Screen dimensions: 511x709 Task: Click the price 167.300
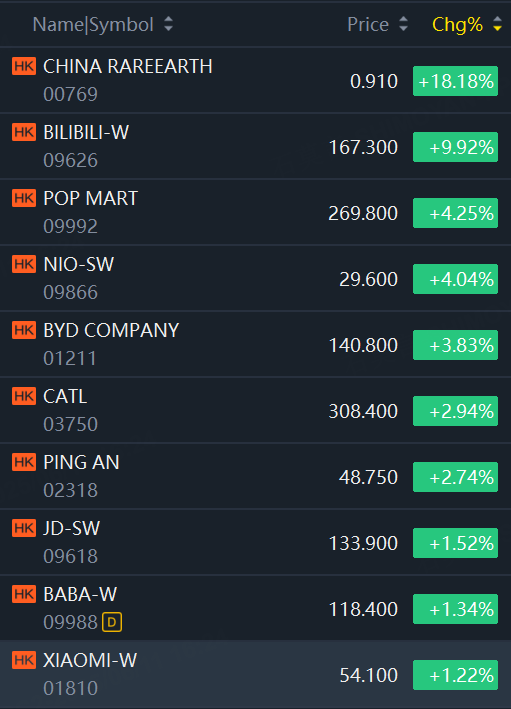pos(363,147)
